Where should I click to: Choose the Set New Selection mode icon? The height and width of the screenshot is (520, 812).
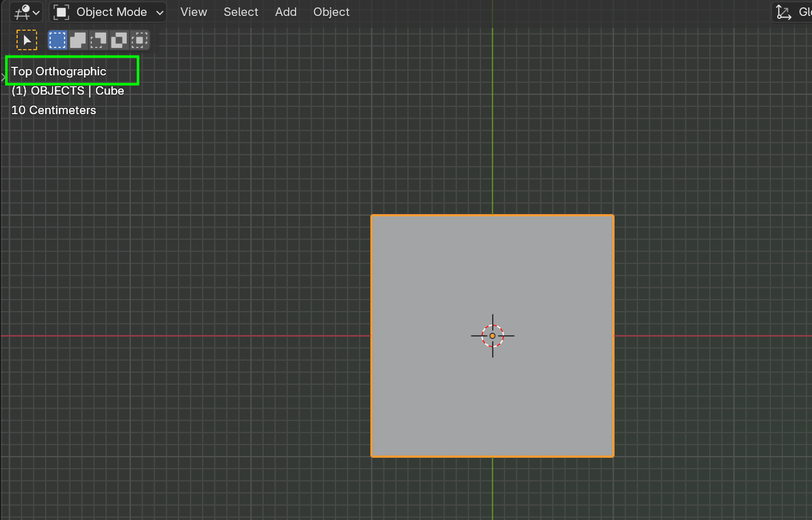click(58, 41)
